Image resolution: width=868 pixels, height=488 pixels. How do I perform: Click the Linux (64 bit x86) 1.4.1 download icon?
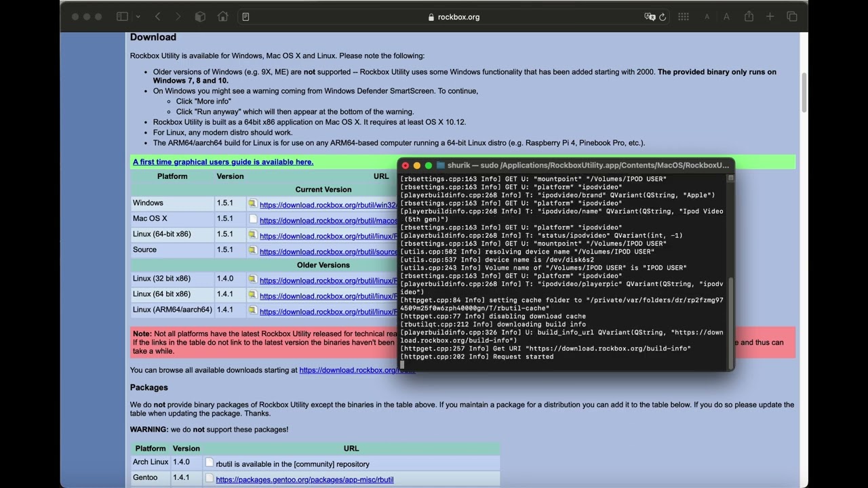coord(252,295)
